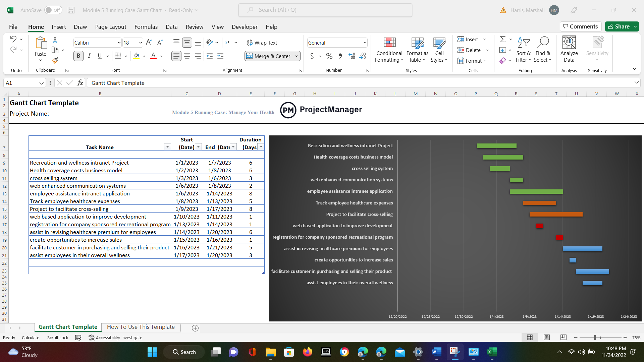Open the Conditional Formatting tool
Screen dimensions: 644x362
coord(389,50)
